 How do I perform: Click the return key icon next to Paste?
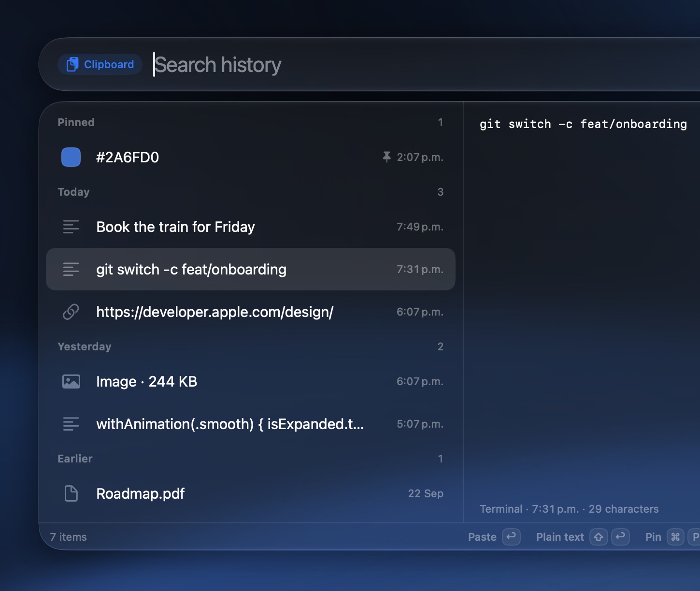[x=511, y=537]
